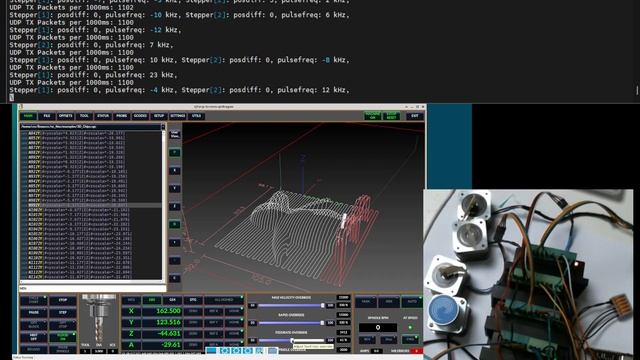
Task: Select the Z view button beside the preview
Action: (175, 207)
